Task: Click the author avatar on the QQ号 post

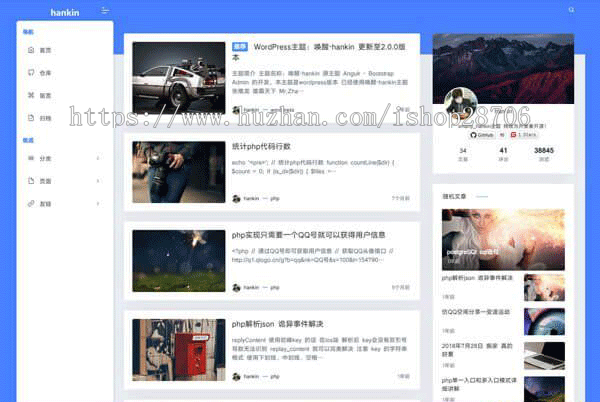Action: pos(236,288)
